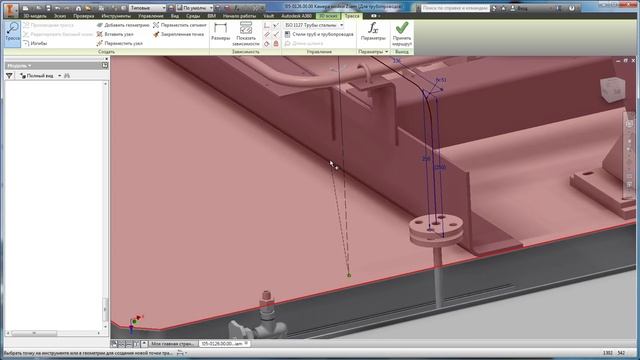Switch to Моя главная страница document tab
The height and width of the screenshot is (360, 640).
tap(172, 344)
